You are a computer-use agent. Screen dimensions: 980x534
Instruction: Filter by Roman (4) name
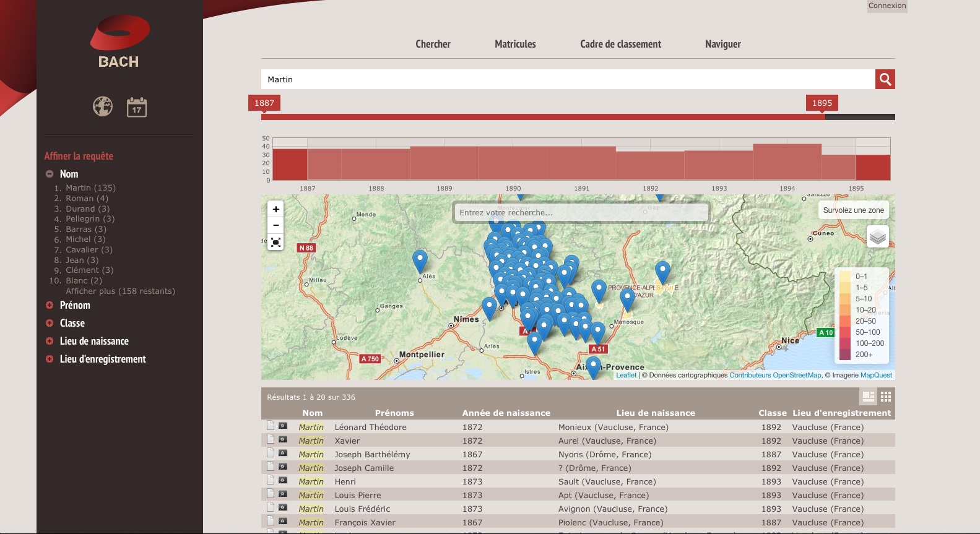(87, 198)
